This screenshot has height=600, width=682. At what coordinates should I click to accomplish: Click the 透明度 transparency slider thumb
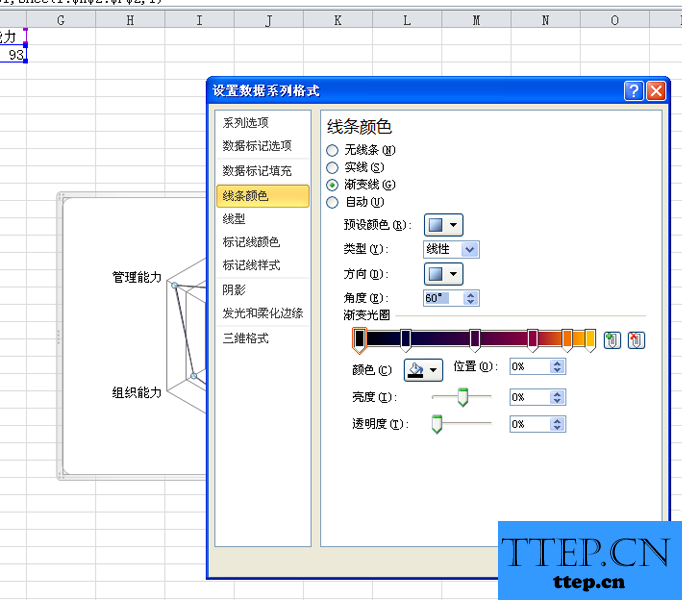coord(437,424)
